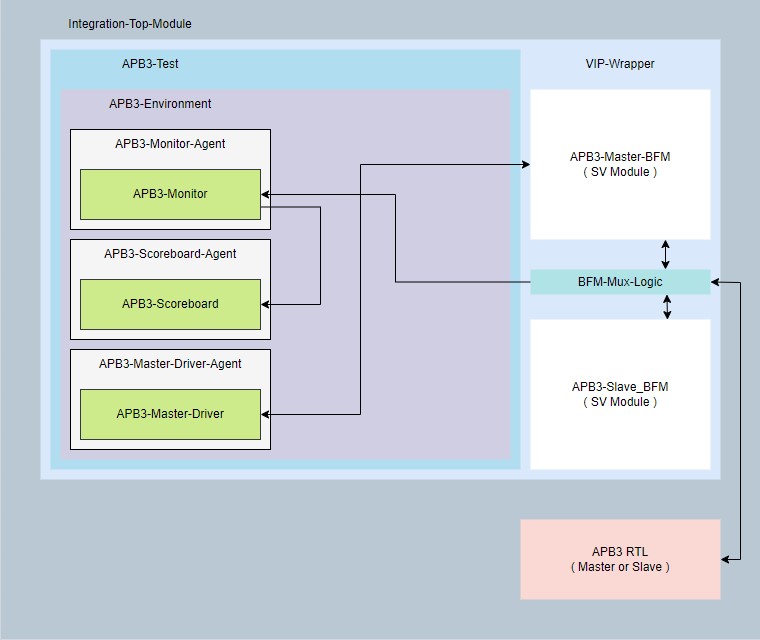Click the VIP-Wrapper label
This screenshot has height=640, width=760.
click(620, 64)
